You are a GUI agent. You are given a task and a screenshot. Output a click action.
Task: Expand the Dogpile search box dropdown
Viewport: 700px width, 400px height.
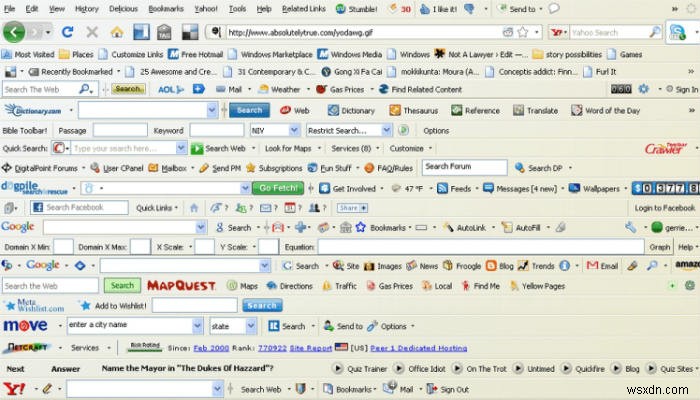point(245,188)
